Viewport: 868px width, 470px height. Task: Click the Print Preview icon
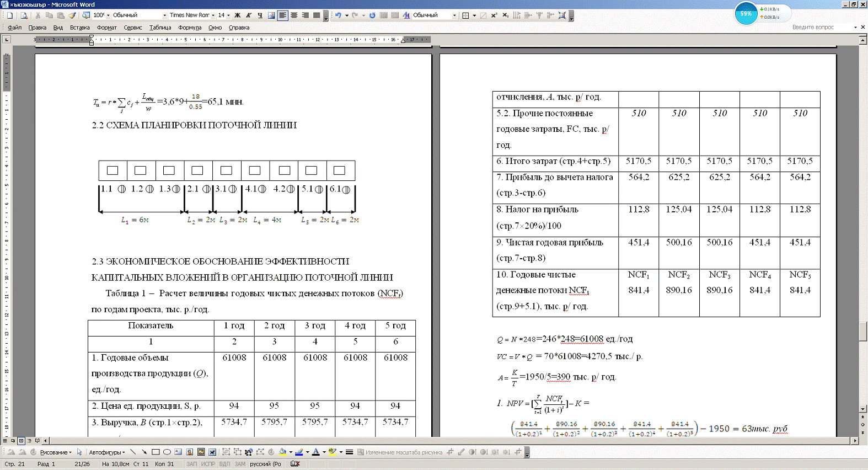pos(24,15)
